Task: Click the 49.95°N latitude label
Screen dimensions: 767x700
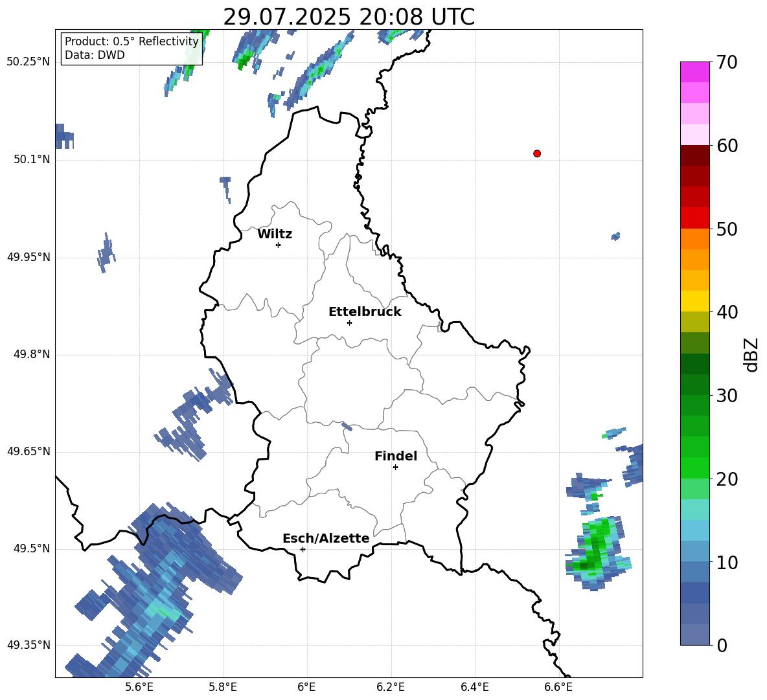Action: click(x=29, y=256)
